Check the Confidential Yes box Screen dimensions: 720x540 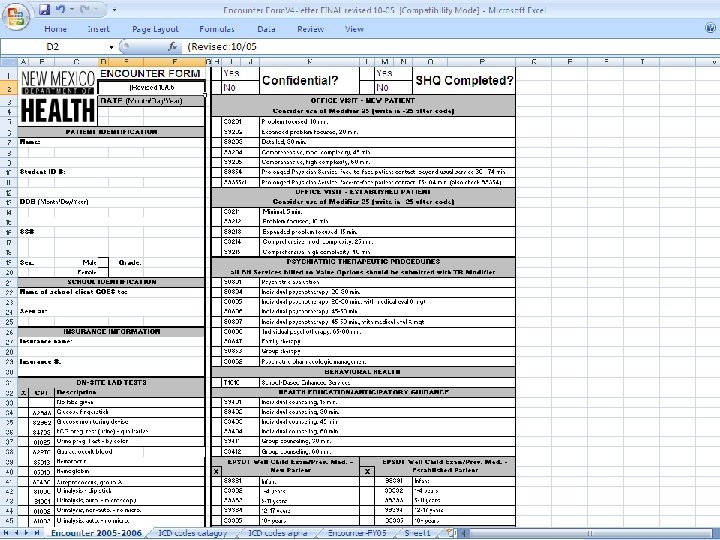216,73
